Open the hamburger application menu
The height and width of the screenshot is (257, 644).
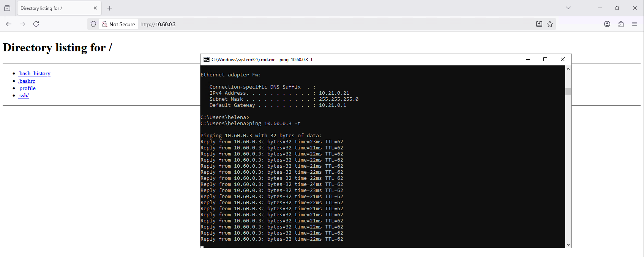pos(635,24)
